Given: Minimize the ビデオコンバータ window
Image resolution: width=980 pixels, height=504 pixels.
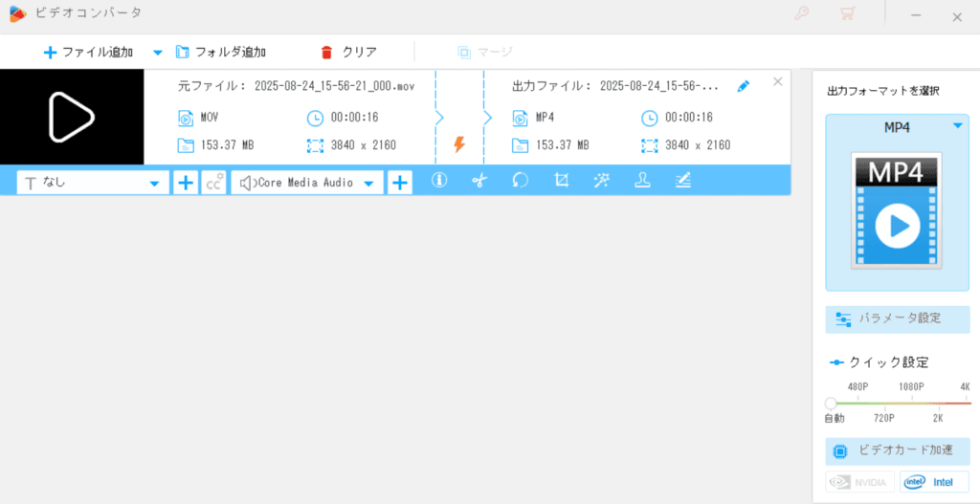Looking at the screenshot, I should [916, 15].
